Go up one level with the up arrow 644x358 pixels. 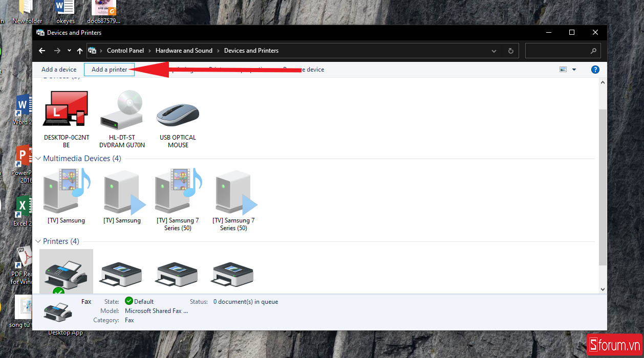pos(79,51)
